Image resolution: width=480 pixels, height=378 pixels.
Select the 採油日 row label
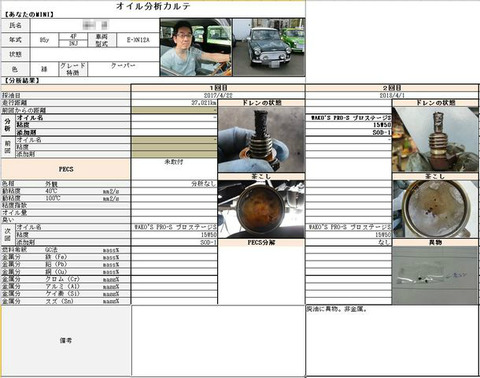pyautogui.click(x=65, y=95)
